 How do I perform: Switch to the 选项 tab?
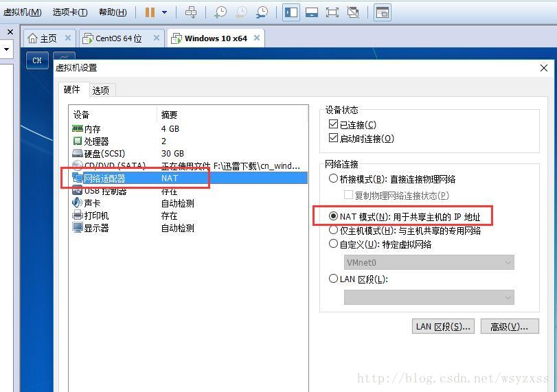click(x=100, y=91)
